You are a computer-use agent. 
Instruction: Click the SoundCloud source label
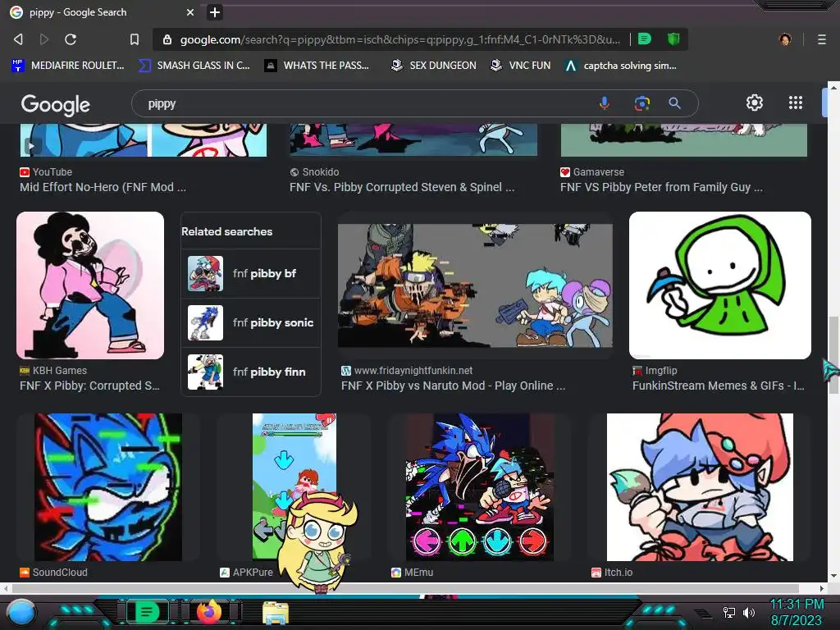pyautogui.click(x=60, y=572)
